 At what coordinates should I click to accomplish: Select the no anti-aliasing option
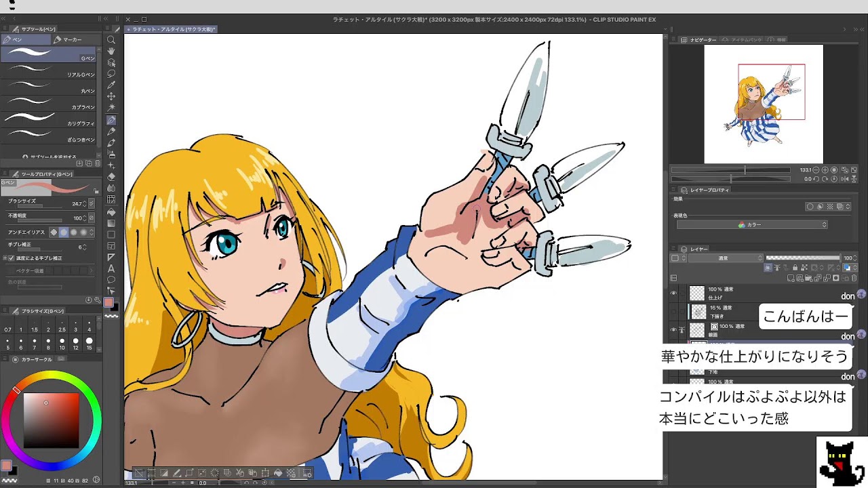point(54,232)
